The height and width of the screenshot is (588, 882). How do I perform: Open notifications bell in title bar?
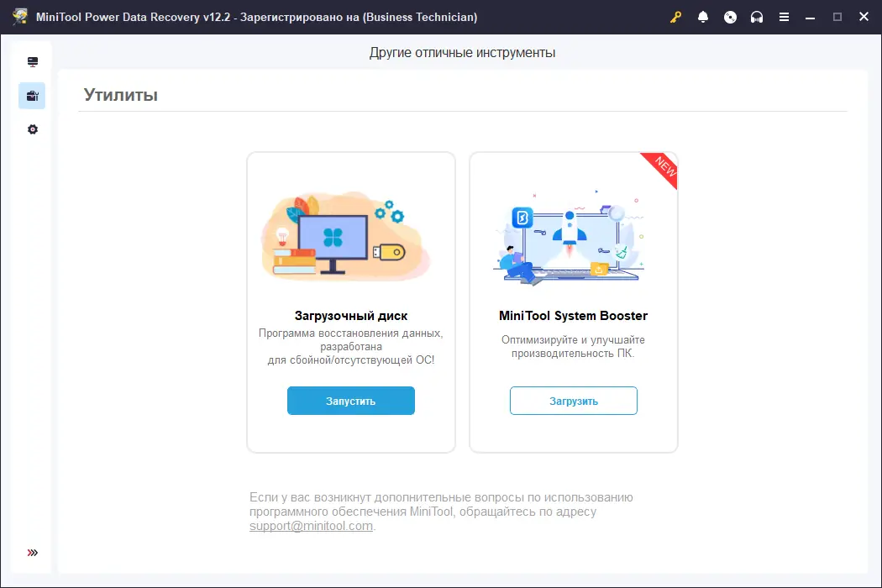[702, 17]
